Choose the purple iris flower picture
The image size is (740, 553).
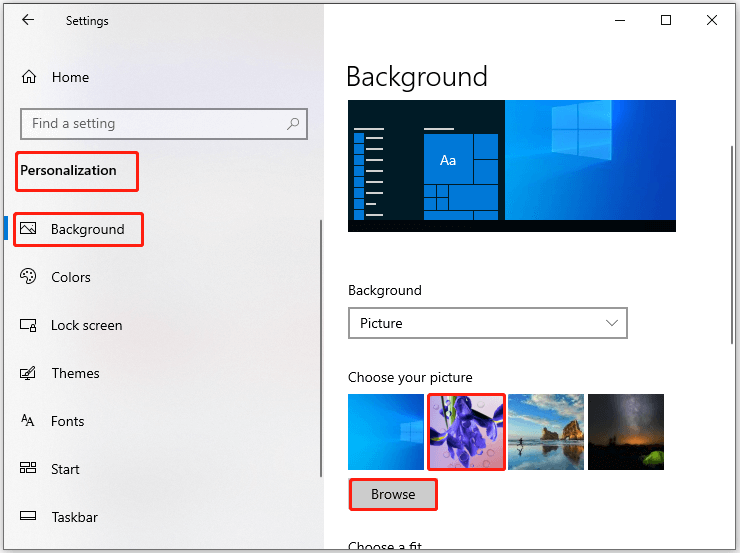pyautogui.click(x=466, y=432)
